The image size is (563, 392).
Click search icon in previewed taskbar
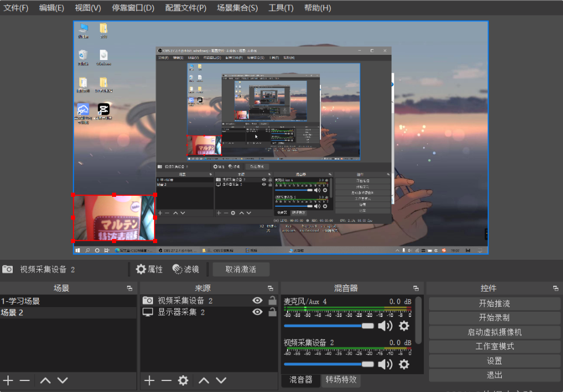point(88,250)
